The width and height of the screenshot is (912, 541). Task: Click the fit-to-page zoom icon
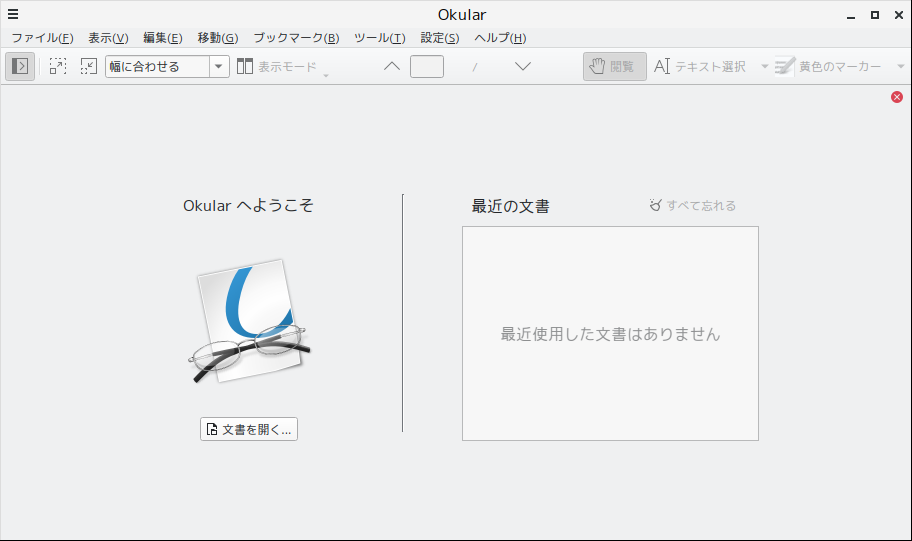point(58,66)
